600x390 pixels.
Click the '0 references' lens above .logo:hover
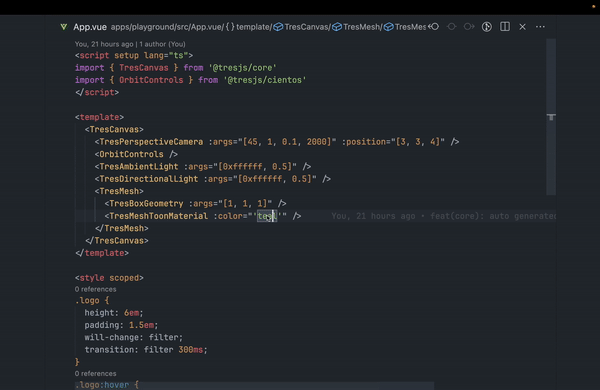point(95,374)
